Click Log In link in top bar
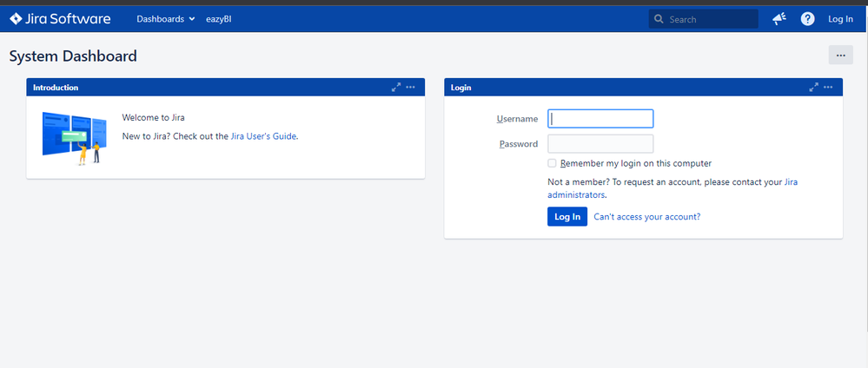Image resolution: width=868 pixels, height=368 pixels. point(840,19)
